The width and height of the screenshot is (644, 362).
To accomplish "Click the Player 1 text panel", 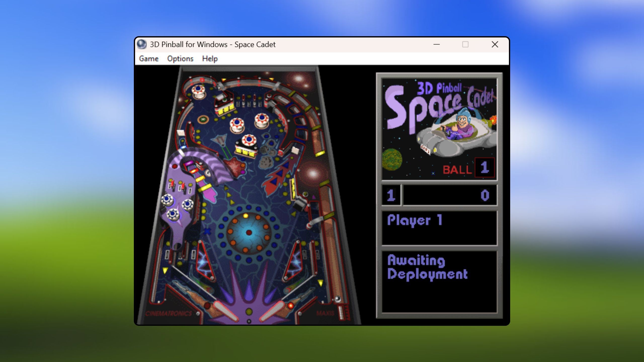I will click(439, 228).
